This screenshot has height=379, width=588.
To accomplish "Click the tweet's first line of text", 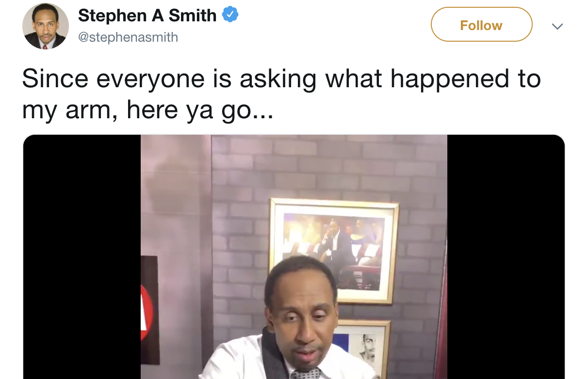I will tap(281, 79).
